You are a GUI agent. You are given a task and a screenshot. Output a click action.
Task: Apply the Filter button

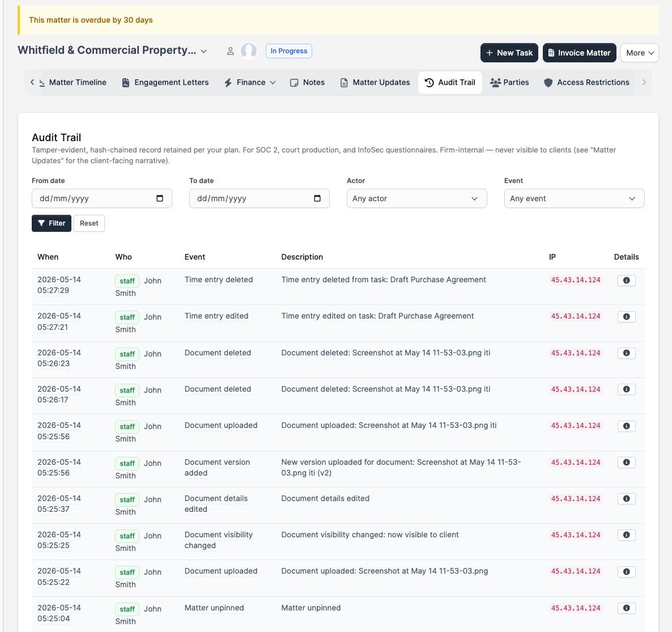pos(52,223)
